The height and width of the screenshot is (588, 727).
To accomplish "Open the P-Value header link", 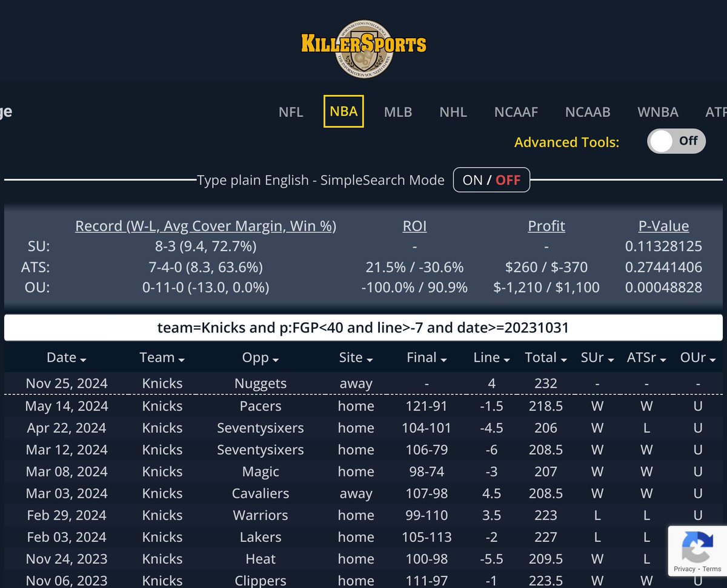I will [x=663, y=226].
